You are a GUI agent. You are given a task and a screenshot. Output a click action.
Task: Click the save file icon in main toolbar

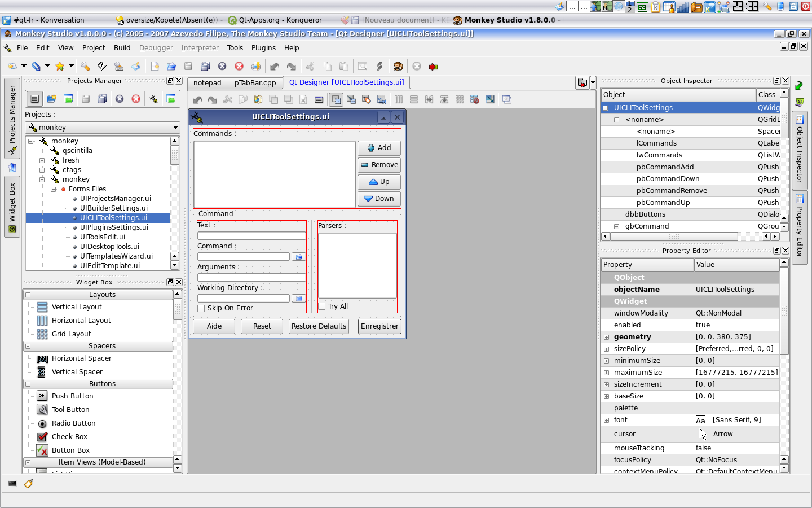(x=188, y=66)
